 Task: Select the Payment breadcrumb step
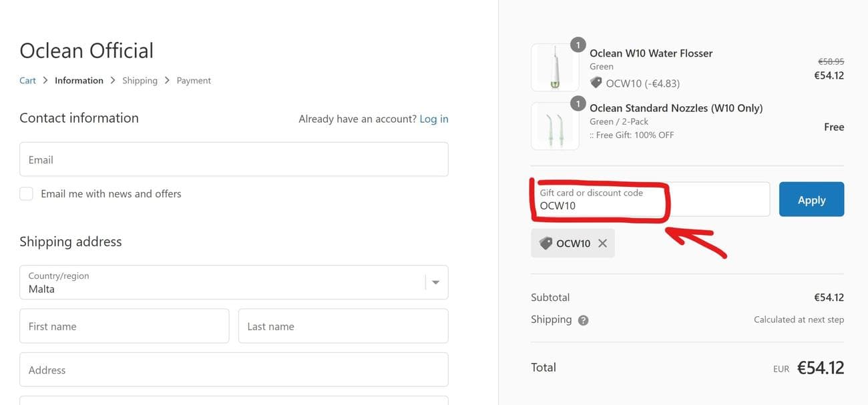click(x=194, y=81)
